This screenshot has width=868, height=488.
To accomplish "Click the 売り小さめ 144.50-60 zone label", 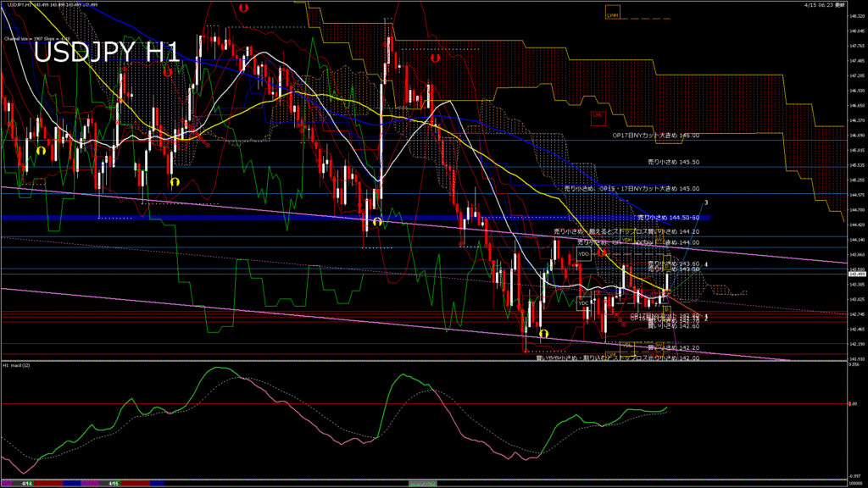I will pos(672,218).
